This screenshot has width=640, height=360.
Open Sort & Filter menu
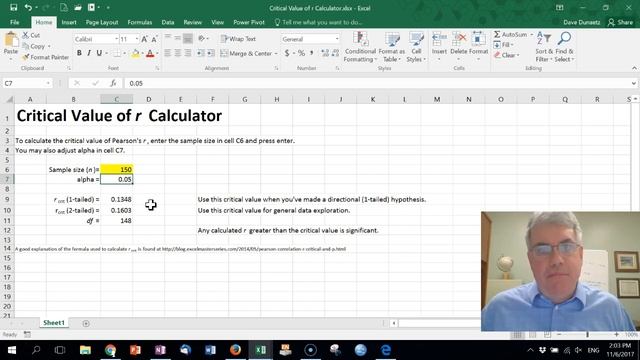544,47
